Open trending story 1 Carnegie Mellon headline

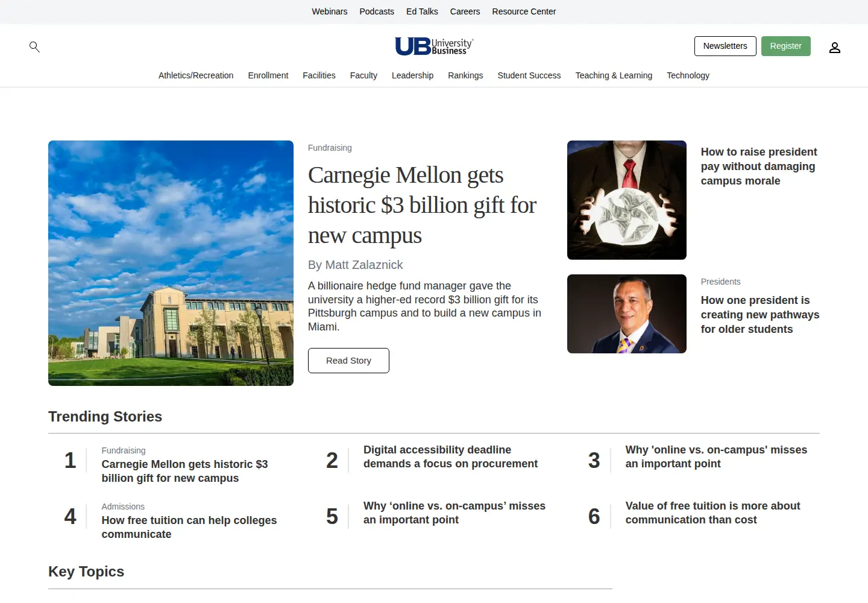click(x=184, y=471)
